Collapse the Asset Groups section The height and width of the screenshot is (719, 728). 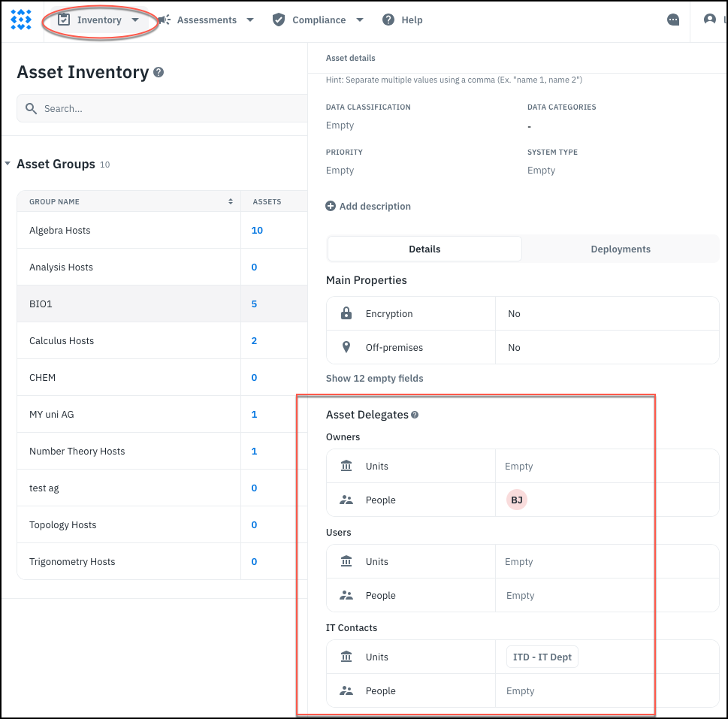coord(8,164)
